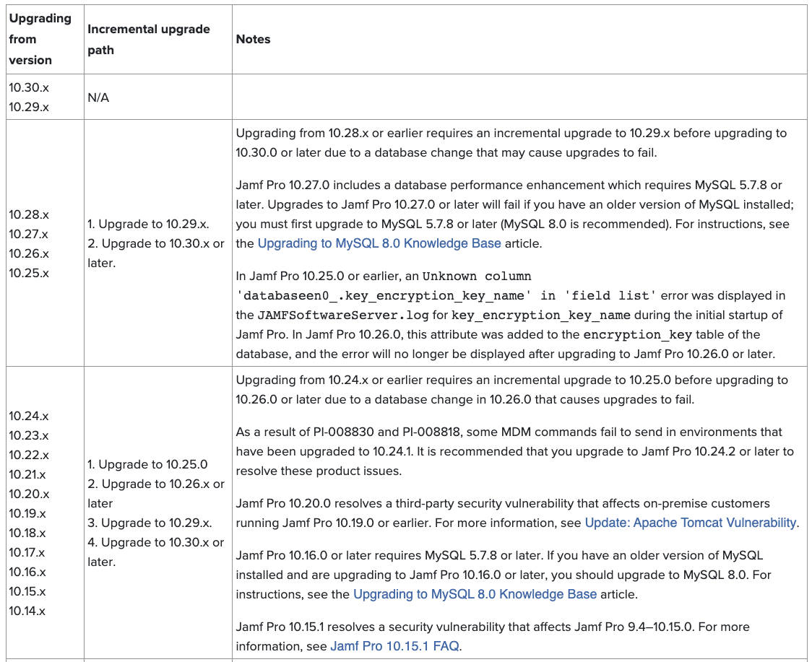Click the N/A cell in upgrade path column
Image resolution: width=812 pixels, height=662 pixels.
[98, 98]
